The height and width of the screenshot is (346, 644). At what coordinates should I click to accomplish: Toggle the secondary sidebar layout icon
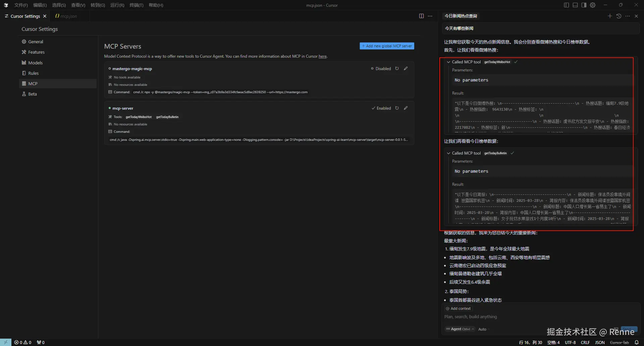coord(584,5)
